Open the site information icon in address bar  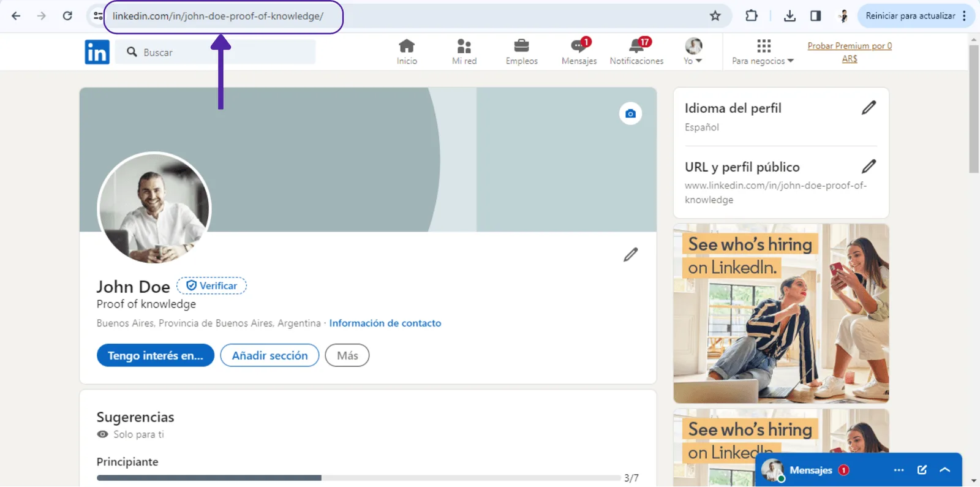coord(97,16)
